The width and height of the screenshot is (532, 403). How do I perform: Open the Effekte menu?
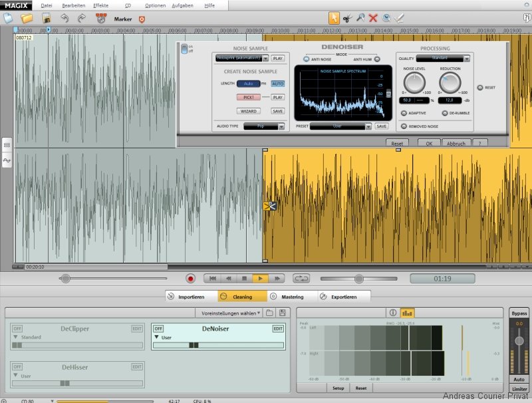[x=101, y=5]
